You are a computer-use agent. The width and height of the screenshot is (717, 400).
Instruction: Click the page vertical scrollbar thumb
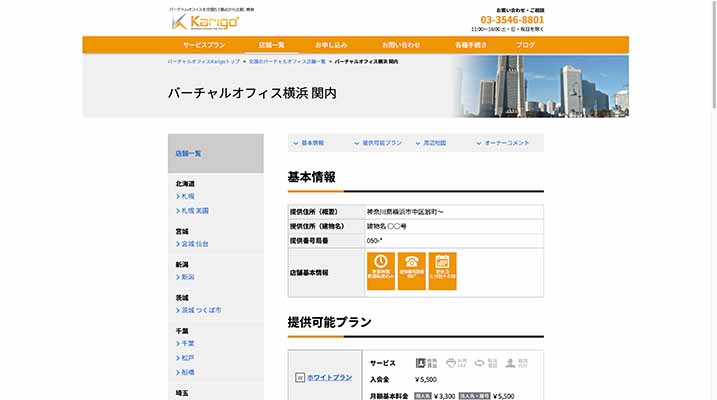tap(714, 54)
